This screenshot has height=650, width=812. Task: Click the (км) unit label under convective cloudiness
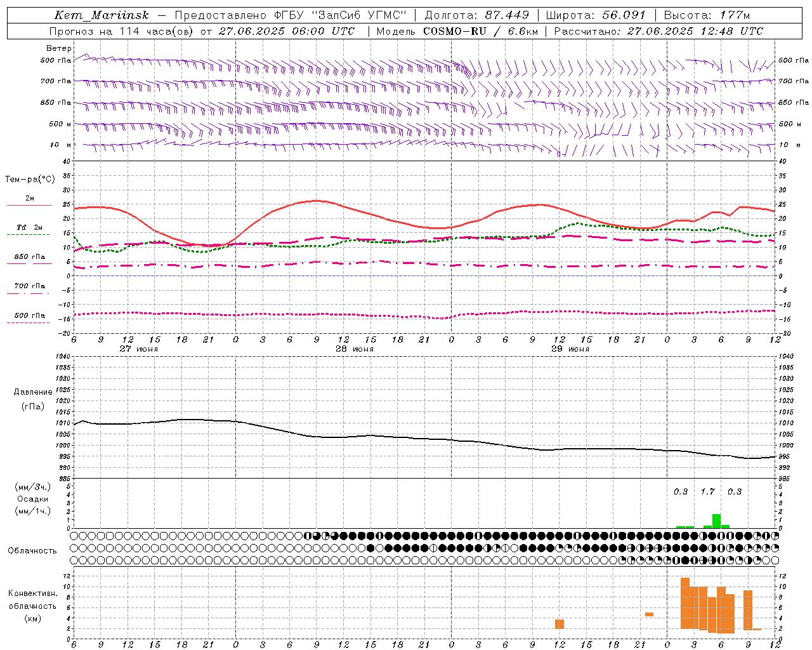pyautogui.click(x=33, y=618)
